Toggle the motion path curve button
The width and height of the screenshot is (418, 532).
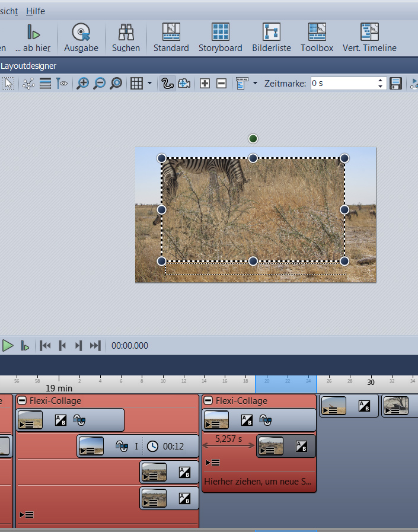(x=167, y=84)
